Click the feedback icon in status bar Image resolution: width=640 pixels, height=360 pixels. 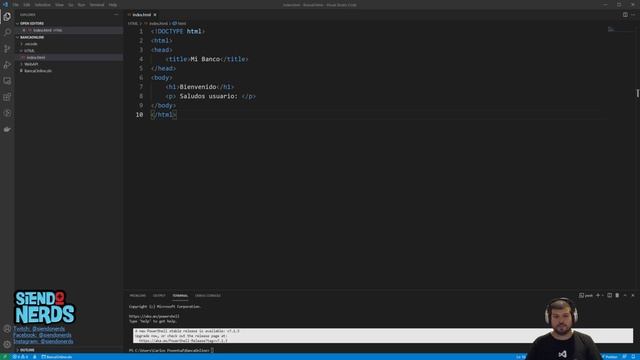pyautogui.click(x=624, y=357)
